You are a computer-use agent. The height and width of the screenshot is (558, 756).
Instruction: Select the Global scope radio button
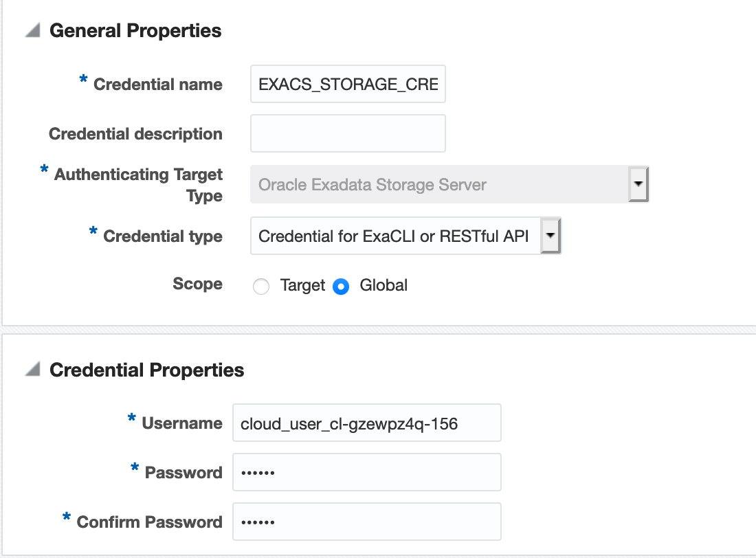click(341, 287)
